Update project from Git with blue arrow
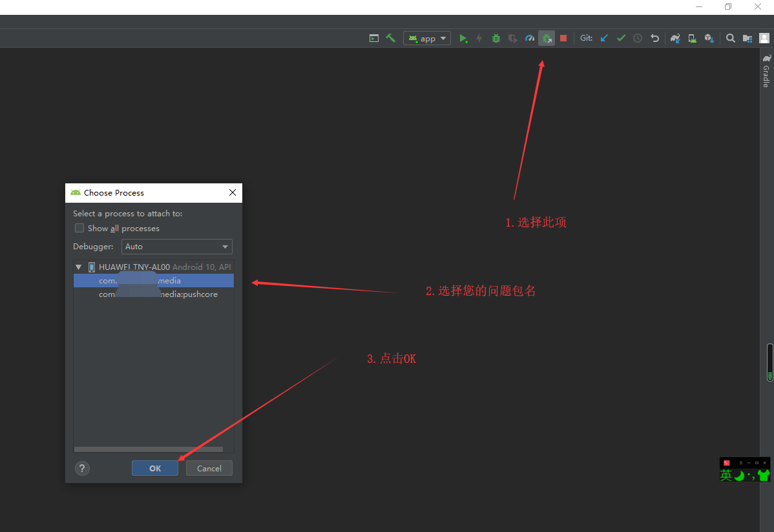This screenshot has height=532, width=774. pyautogui.click(x=603, y=38)
